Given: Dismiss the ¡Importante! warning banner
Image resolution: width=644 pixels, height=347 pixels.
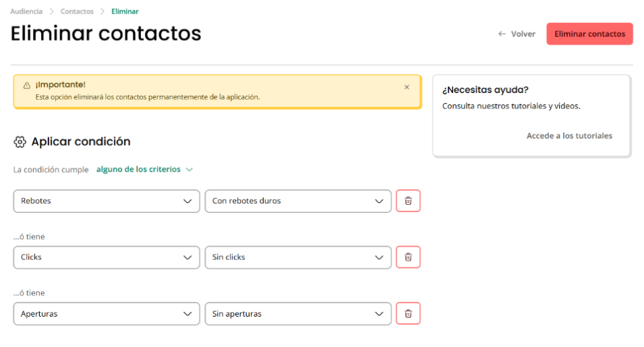Looking at the screenshot, I should [x=407, y=87].
